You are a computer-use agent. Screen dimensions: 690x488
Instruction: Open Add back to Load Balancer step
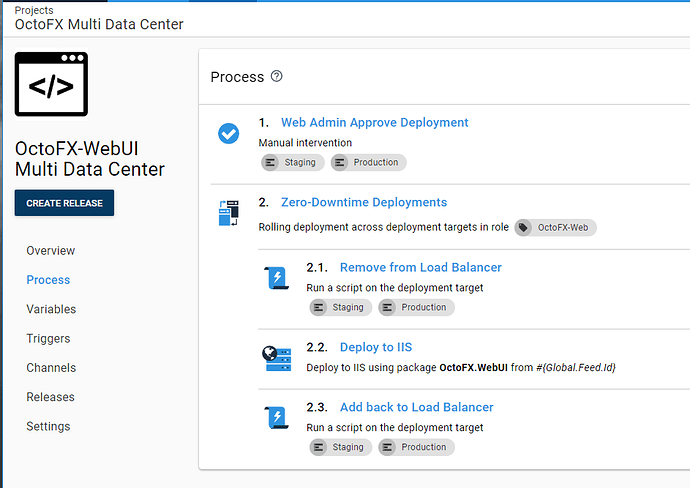[417, 407]
